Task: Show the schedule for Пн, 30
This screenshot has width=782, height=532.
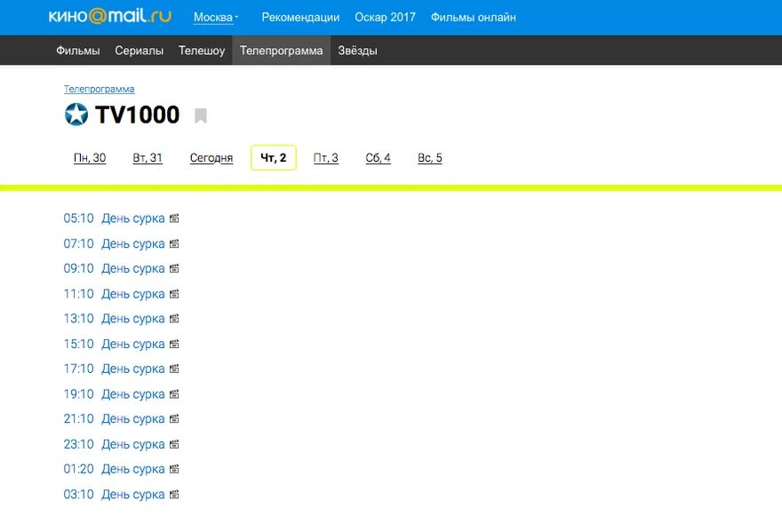Action: 90,158
